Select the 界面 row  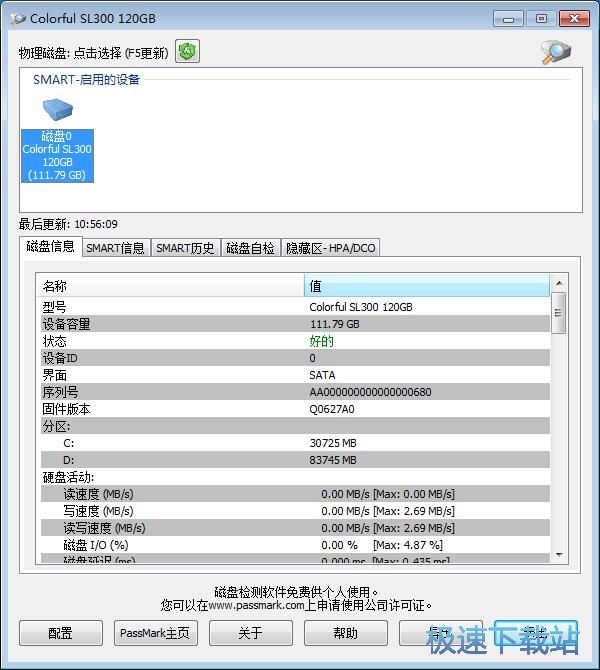tap(295, 375)
